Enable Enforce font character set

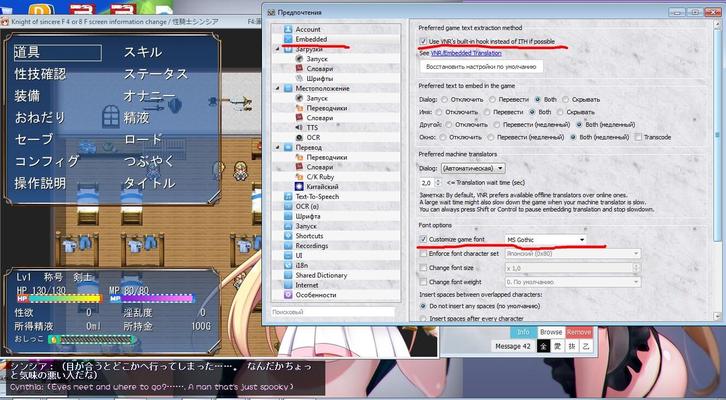click(x=423, y=254)
